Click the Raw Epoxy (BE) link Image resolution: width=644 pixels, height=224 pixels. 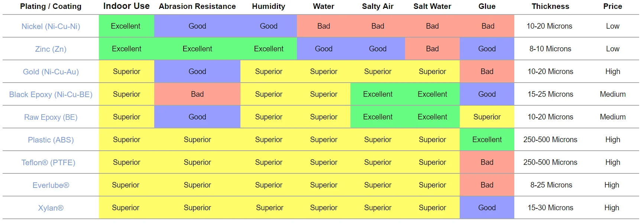coord(51,117)
